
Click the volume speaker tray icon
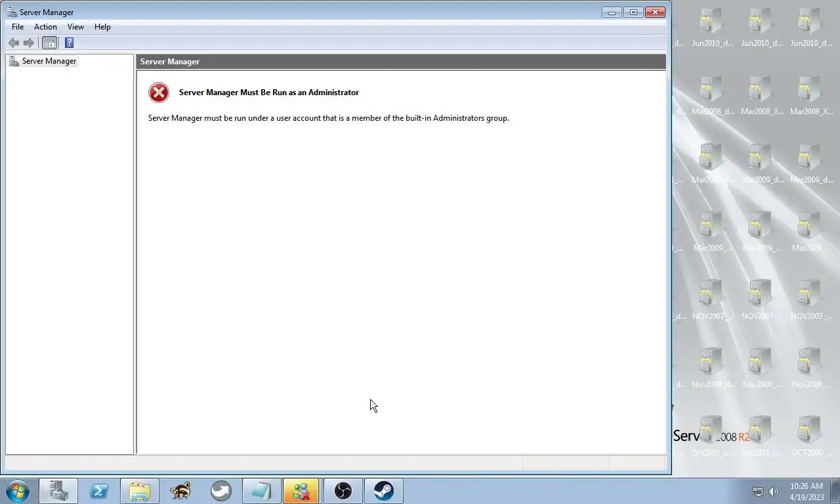tap(774, 492)
